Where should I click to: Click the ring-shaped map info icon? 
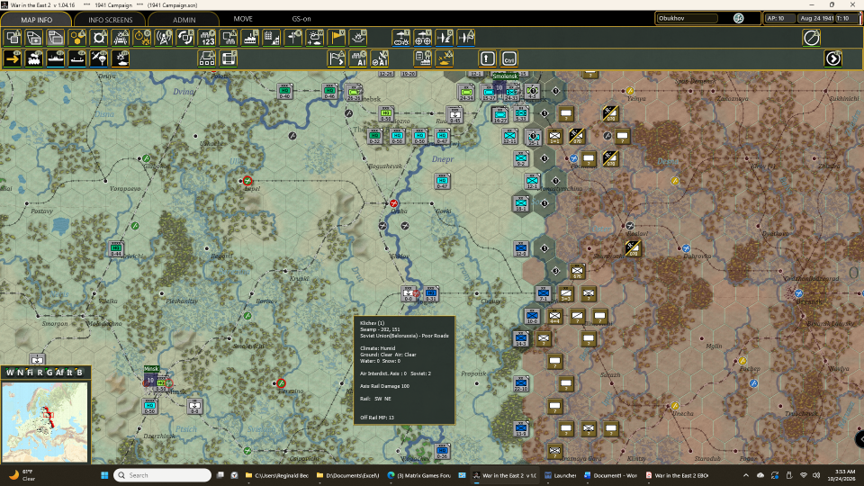point(99,37)
